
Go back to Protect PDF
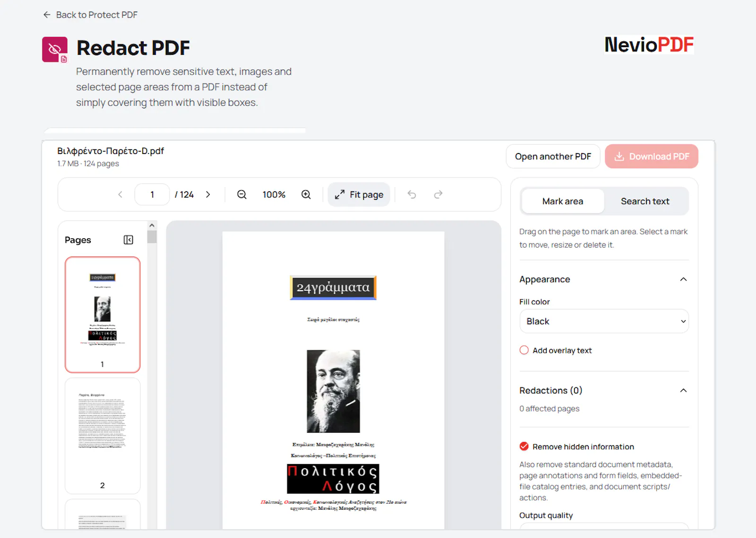(x=90, y=15)
